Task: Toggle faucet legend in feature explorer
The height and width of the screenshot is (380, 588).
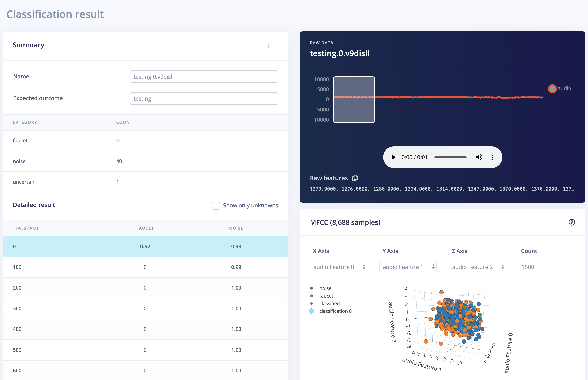Action: pyautogui.click(x=312, y=296)
